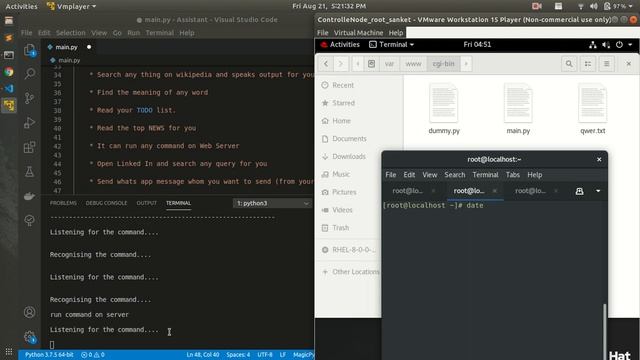Click the search icon in Files toolbar
This screenshot has height=360, width=640.
tap(569, 64)
